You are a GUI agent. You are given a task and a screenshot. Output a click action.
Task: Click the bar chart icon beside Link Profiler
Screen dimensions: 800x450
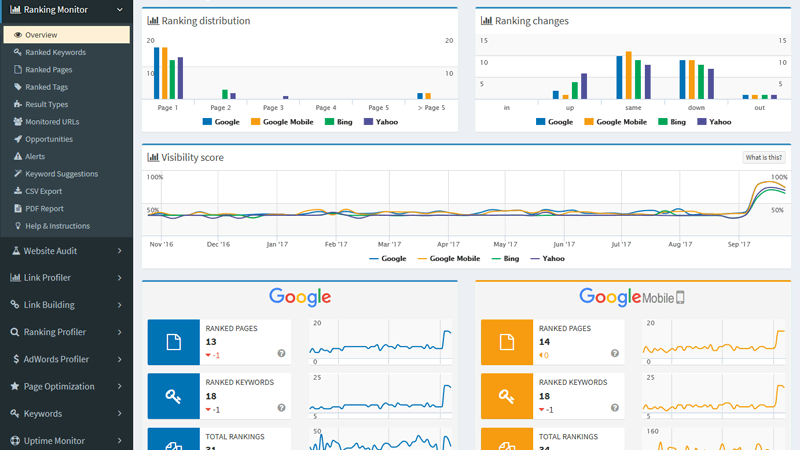tap(15, 278)
